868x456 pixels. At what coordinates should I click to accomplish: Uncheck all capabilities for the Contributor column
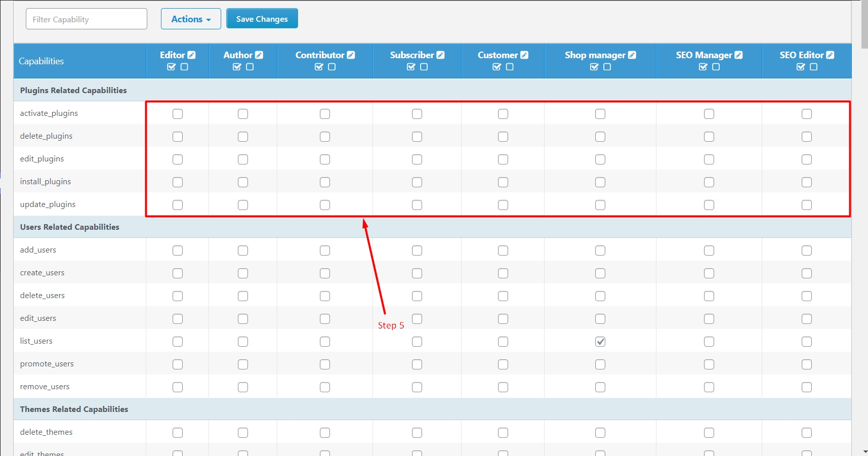(332, 67)
